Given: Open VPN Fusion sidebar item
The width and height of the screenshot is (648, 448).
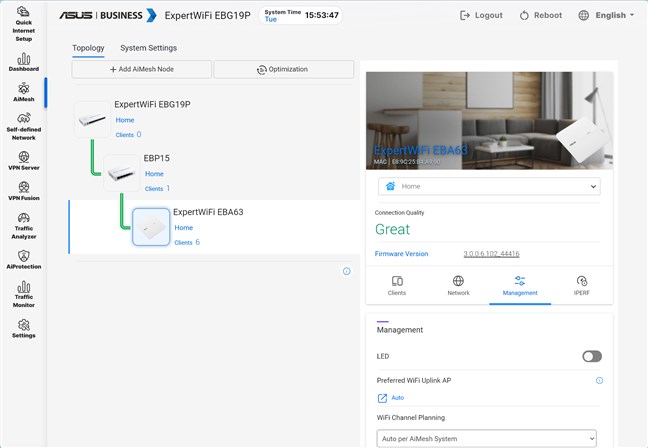Looking at the screenshot, I should point(24,191).
